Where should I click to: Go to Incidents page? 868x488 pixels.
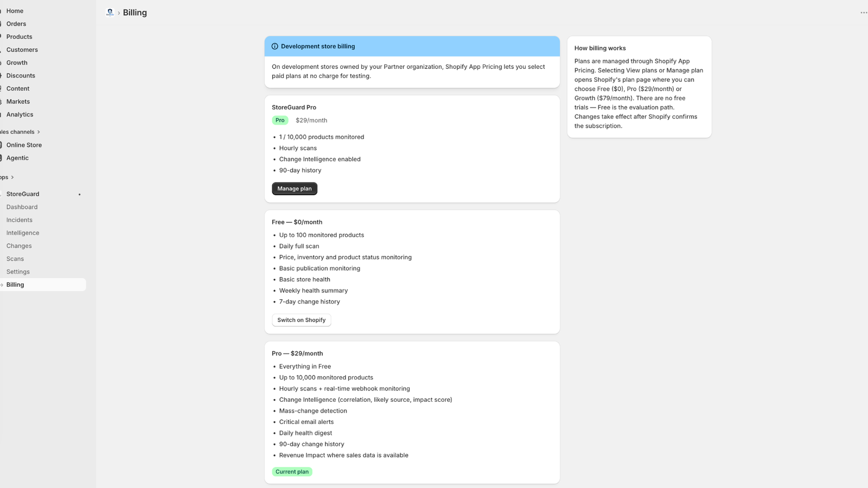pyautogui.click(x=20, y=220)
